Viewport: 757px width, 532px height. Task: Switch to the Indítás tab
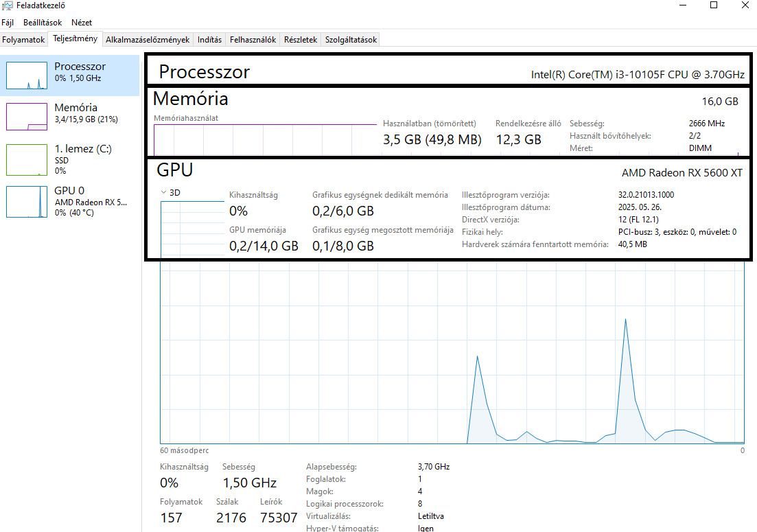point(209,40)
